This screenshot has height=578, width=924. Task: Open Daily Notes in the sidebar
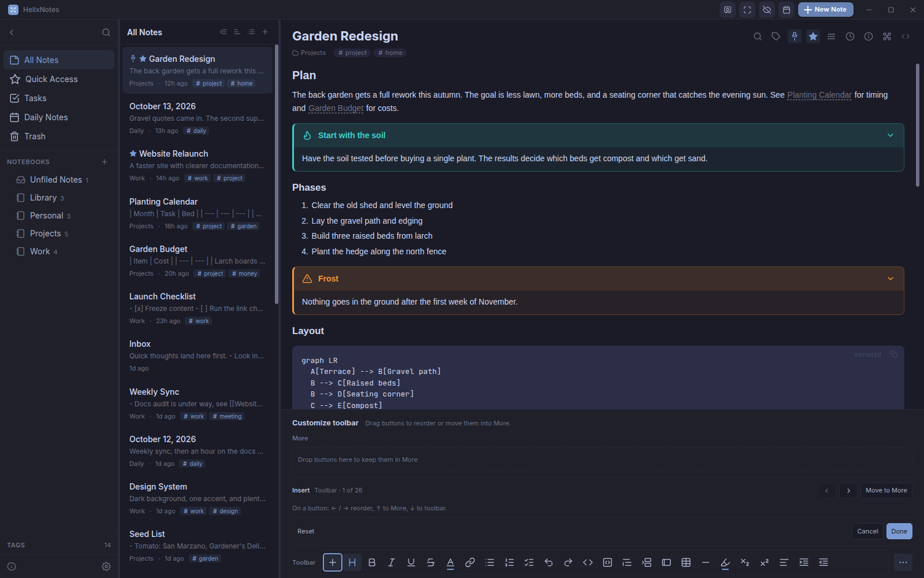point(59,117)
